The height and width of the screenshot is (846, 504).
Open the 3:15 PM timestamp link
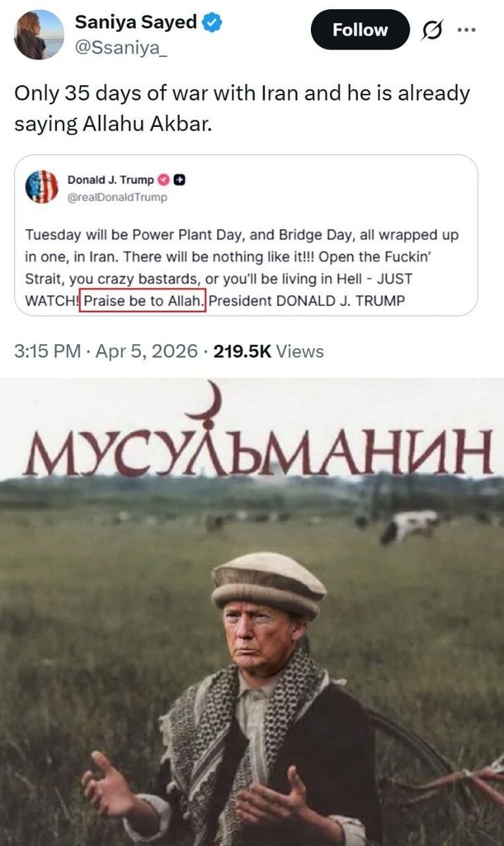coord(47,351)
